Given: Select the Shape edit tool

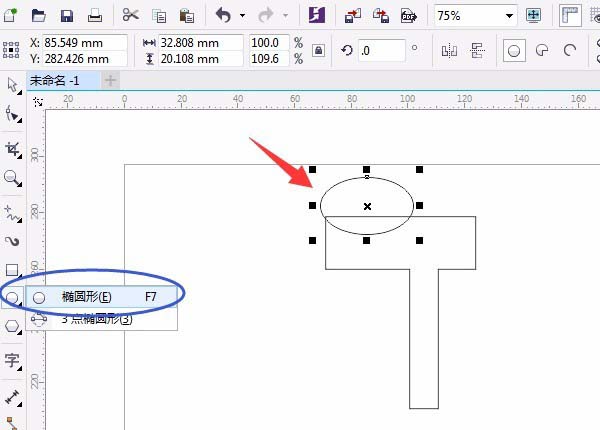Looking at the screenshot, I should pos(13,115).
